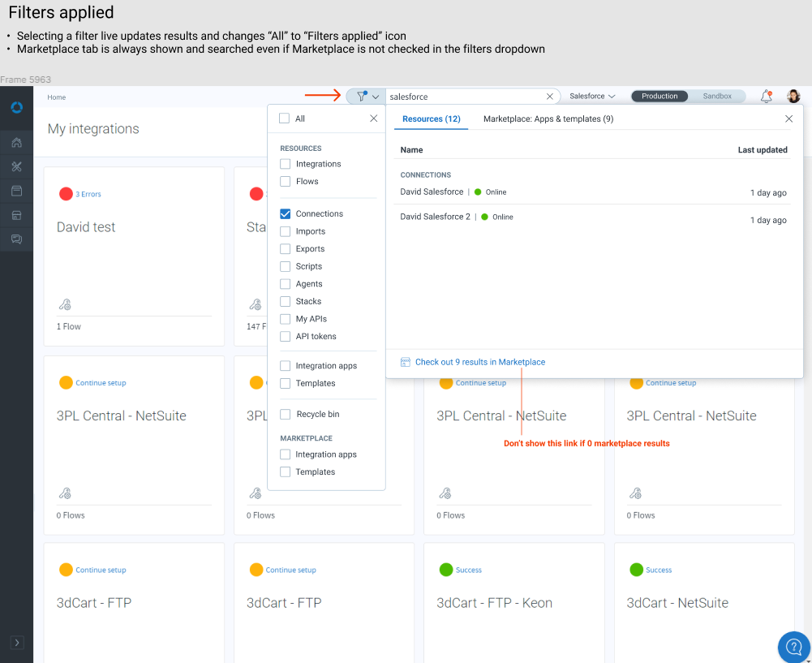
Task: Uncheck the Connections filter checkbox
Action: point(286,214)
